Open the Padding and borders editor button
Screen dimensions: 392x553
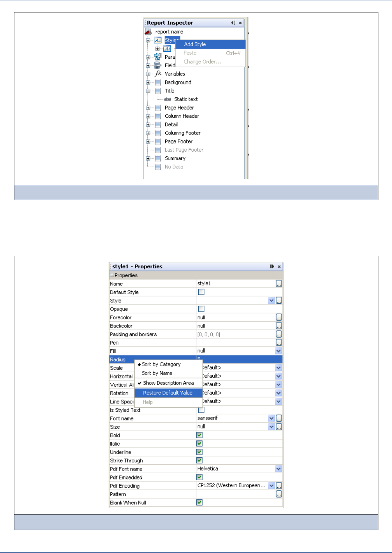(x=279, y=334)
